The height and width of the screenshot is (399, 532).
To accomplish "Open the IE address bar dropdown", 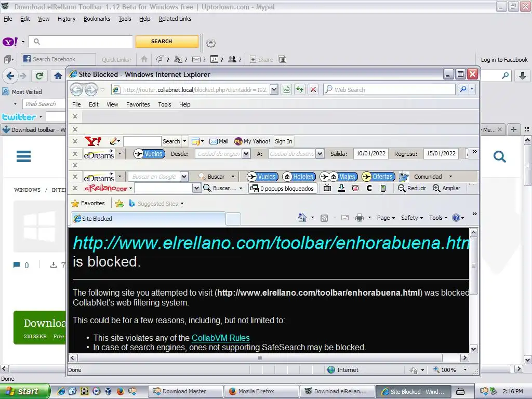I will [274, 89].
